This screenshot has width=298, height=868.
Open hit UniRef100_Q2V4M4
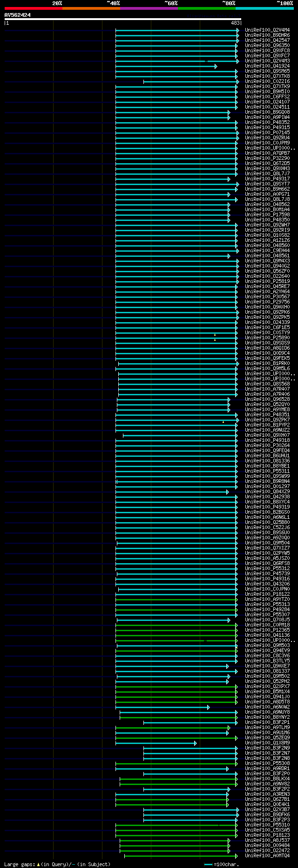tap(267, 30)
